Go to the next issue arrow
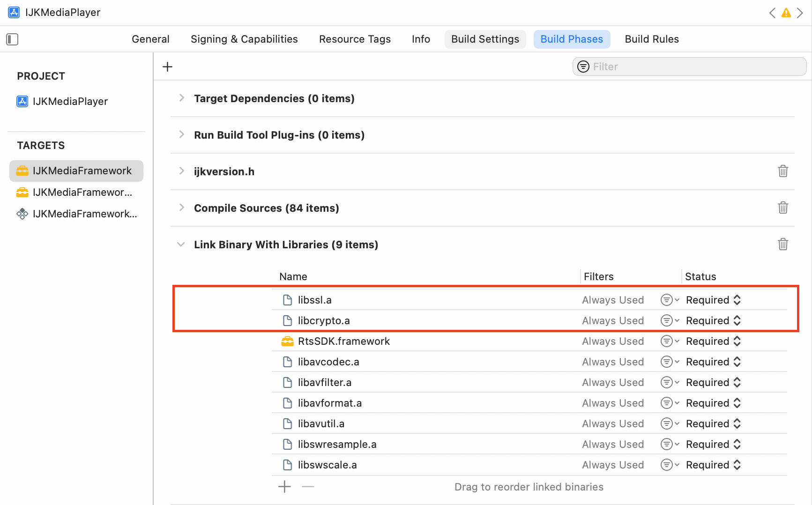The width and height of the screenshot is (812, 505). [800, 13]
